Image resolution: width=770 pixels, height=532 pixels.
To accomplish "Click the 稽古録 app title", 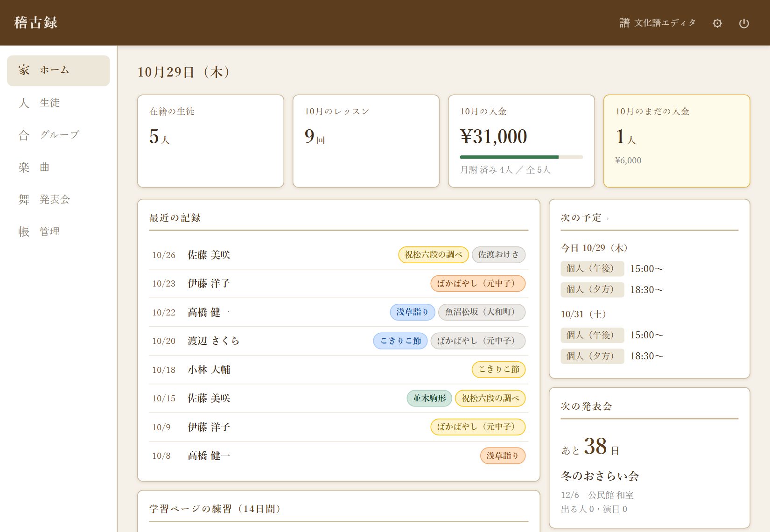I will [35, 22].
